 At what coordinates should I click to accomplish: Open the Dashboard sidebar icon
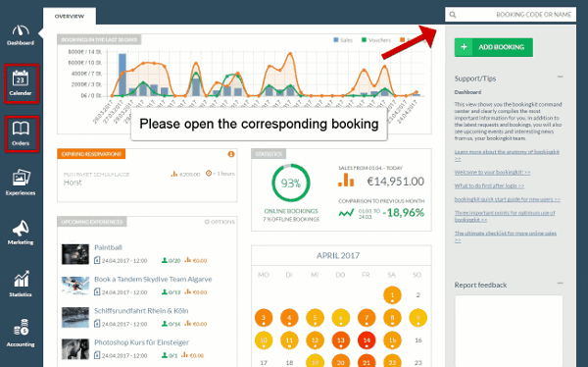pos(21,35)
